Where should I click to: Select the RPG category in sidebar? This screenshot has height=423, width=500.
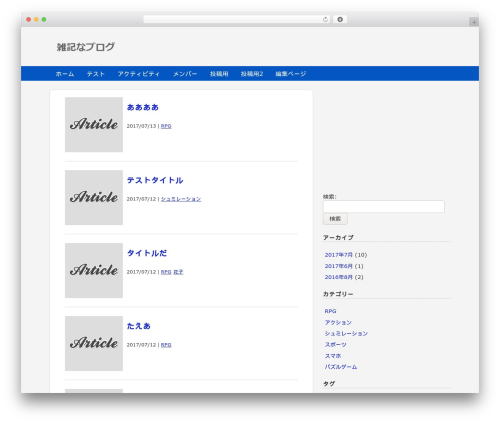point(330,311)
